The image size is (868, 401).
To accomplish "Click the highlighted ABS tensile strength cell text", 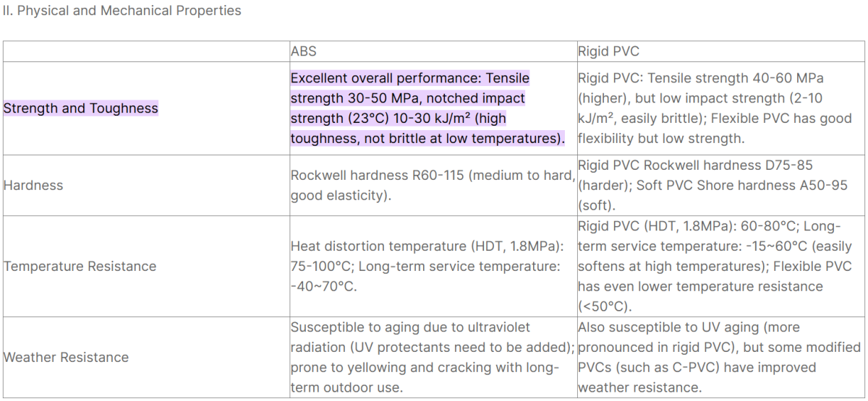I will (x=427, y=108).
